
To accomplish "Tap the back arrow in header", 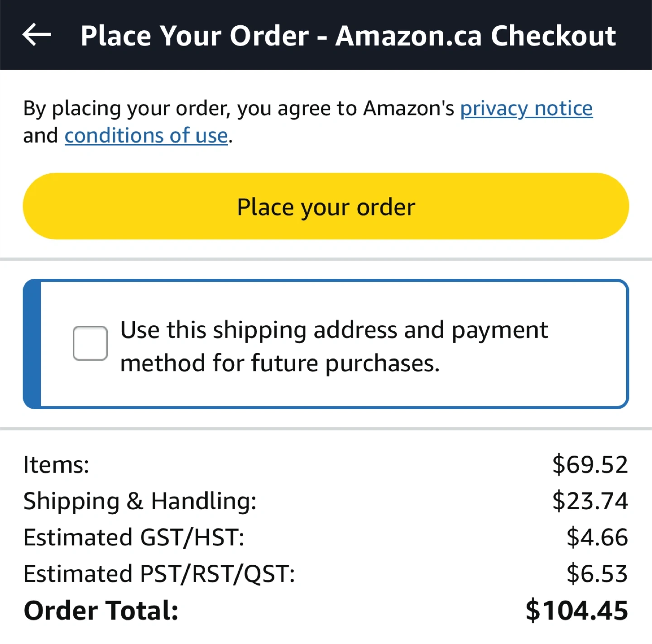I will 37,35.
